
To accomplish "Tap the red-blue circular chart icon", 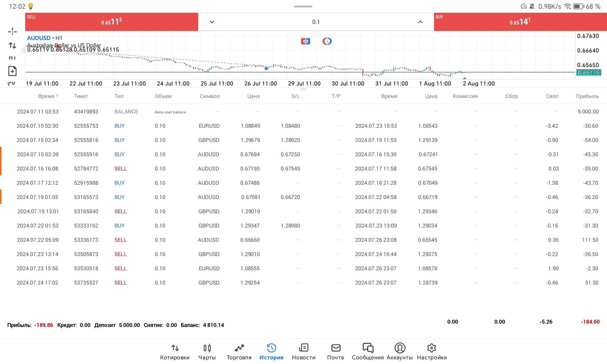I will coord(327,41).
